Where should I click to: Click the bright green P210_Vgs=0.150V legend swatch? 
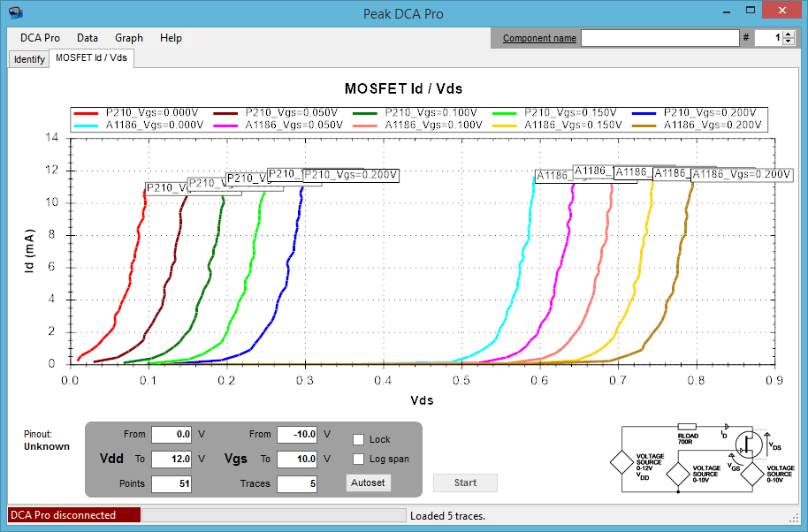click(x=505, y=113)
